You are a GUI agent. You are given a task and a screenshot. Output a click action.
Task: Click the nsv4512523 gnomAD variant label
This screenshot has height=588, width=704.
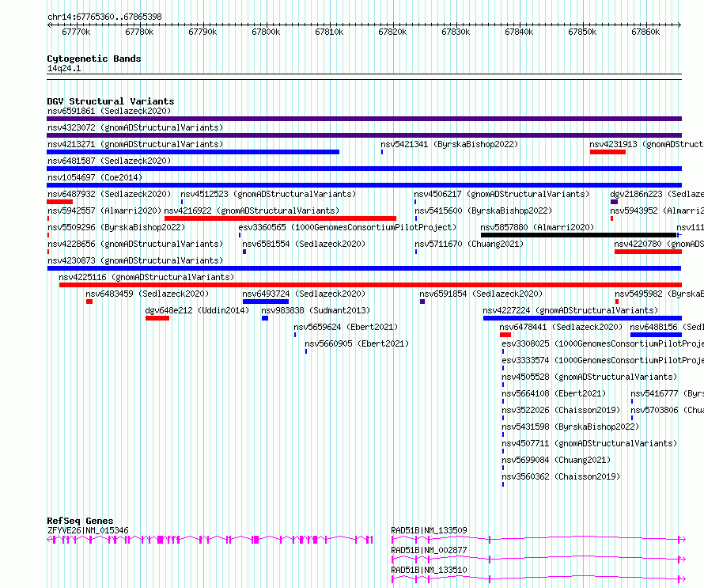click(268, 194)
